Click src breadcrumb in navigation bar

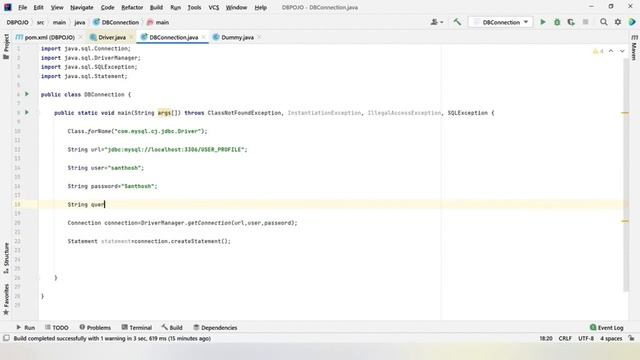click(x=40, y=22)
